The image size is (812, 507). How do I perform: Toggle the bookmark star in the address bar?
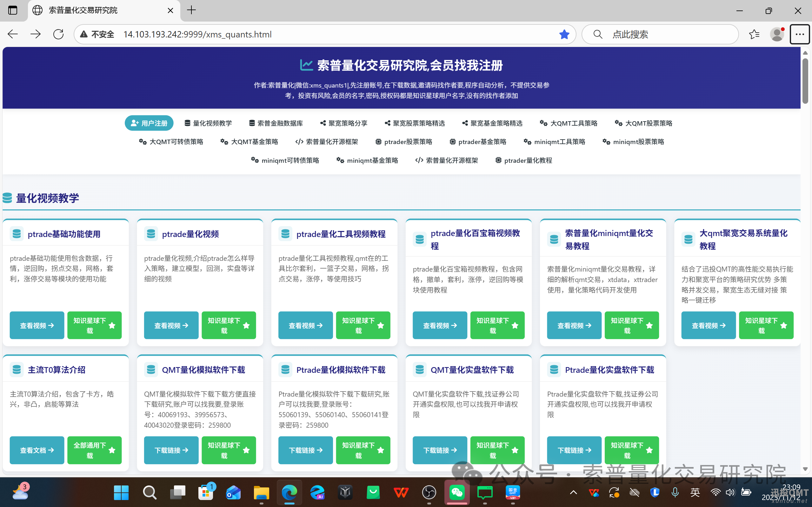coord(564,34)
